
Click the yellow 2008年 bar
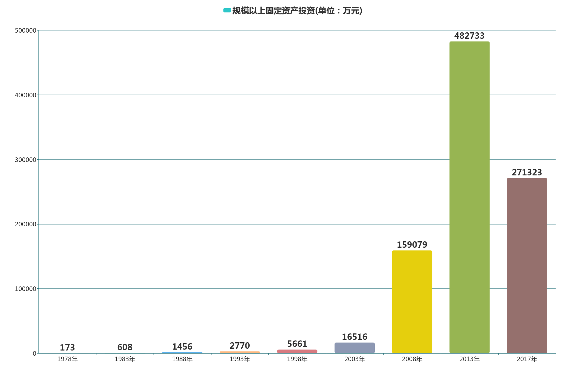coord(412,302)
